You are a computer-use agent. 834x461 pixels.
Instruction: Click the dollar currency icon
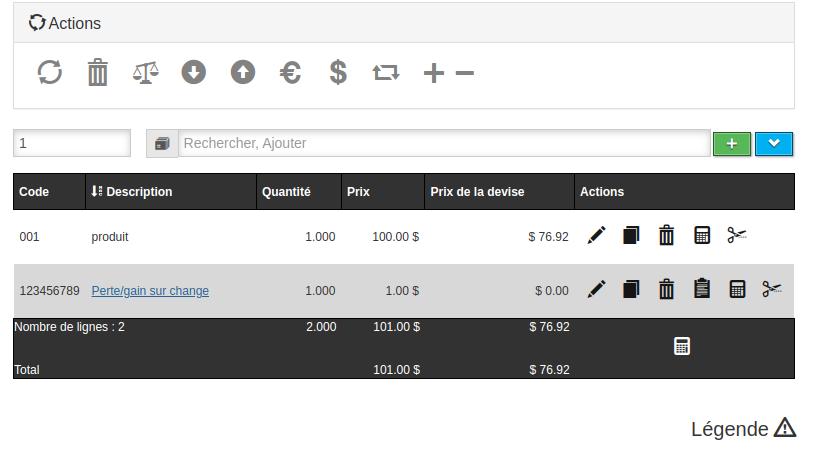coord(338,73)
